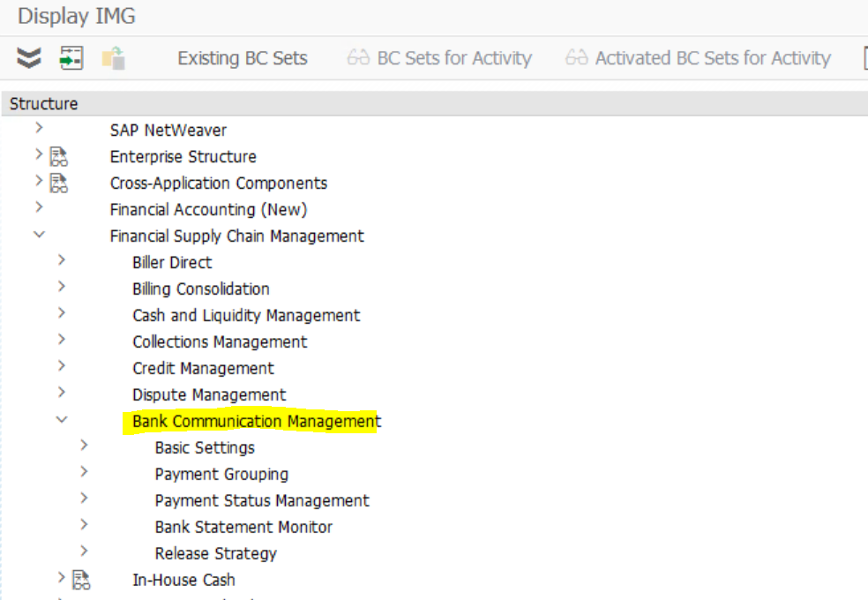The image size is (868, 600).
Task: Expand the SAP NetWeaver node
Action: 39,129
